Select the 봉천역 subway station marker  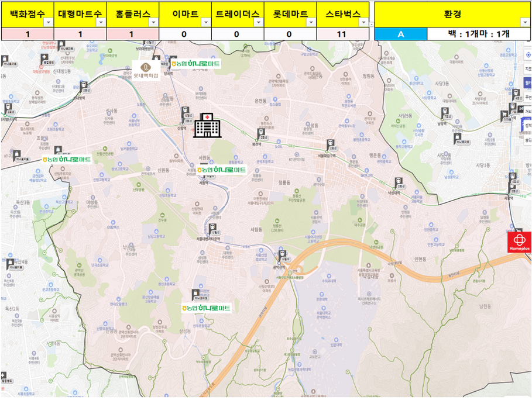click(261, 135)
